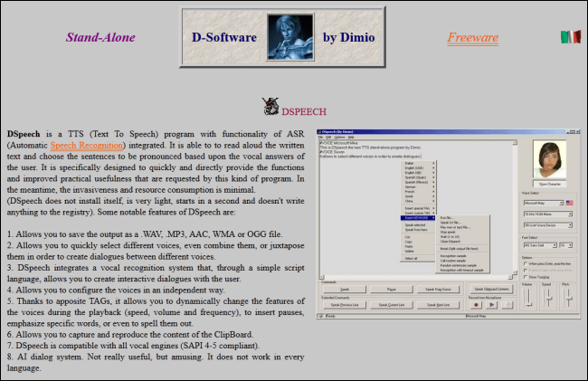588x381 pixels.
Task: Click the text editor's vertical scrollbar up arrow
Action: pos(515,143)
